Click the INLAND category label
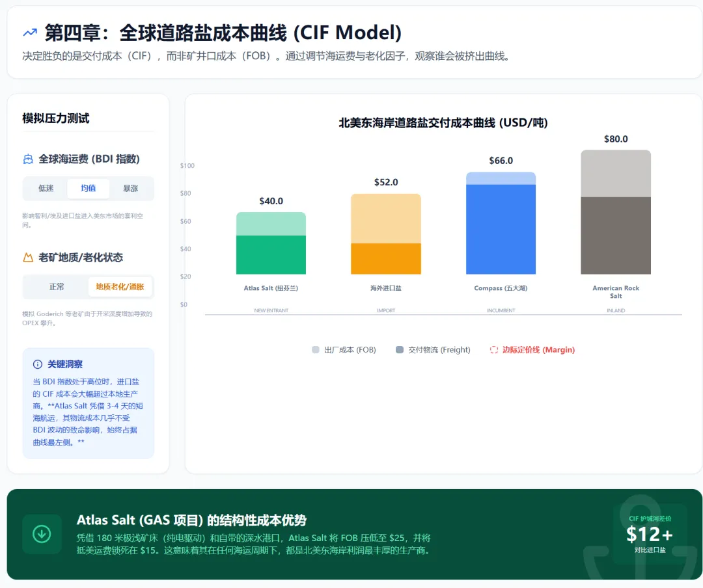 click(616, 310)
